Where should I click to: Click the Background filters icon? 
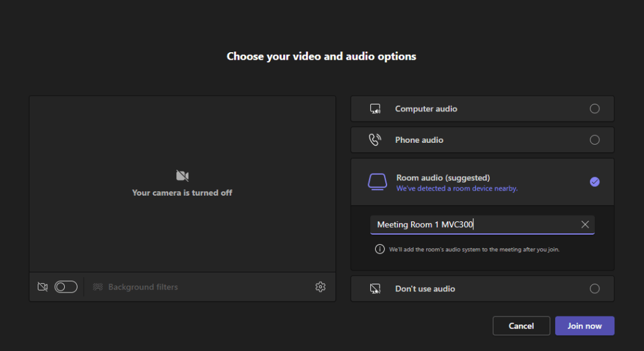pyautogui.click(x=98, y=287)
